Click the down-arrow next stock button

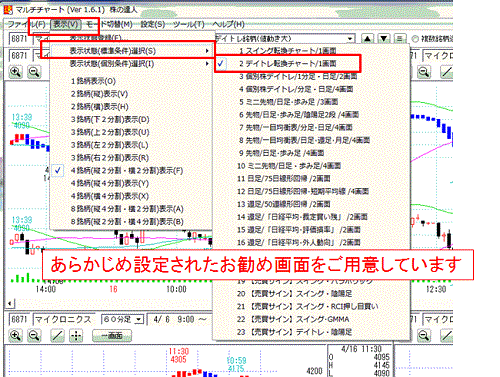point(384,39)
